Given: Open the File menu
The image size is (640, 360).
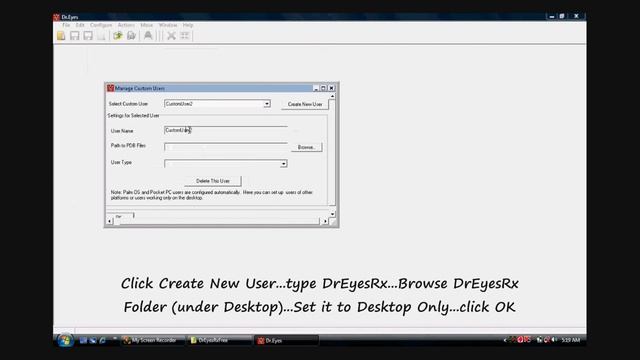Looking at the screenshot, I should pyautogui.click(x=66, y=25).
